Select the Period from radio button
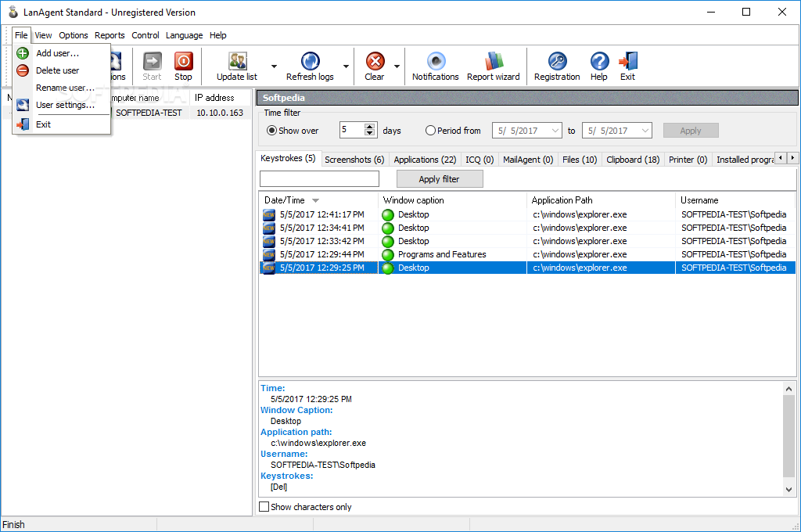Viewport: 801px width, 532px height. point(430,131)
